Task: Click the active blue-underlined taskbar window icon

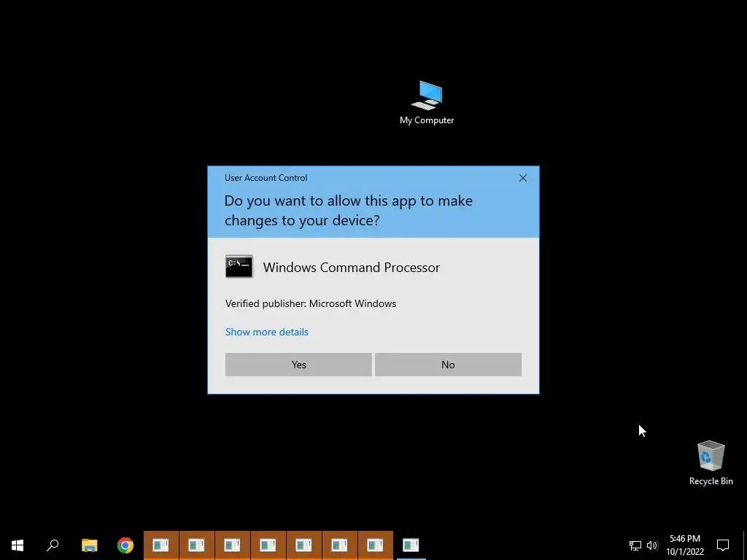Action: click(411, 545)
